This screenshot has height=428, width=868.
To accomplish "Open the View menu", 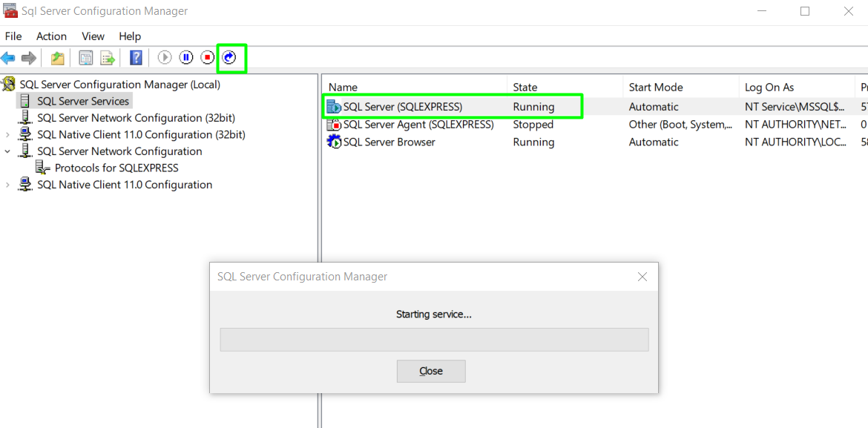I will pyautogui.click(x=93, y=36).
